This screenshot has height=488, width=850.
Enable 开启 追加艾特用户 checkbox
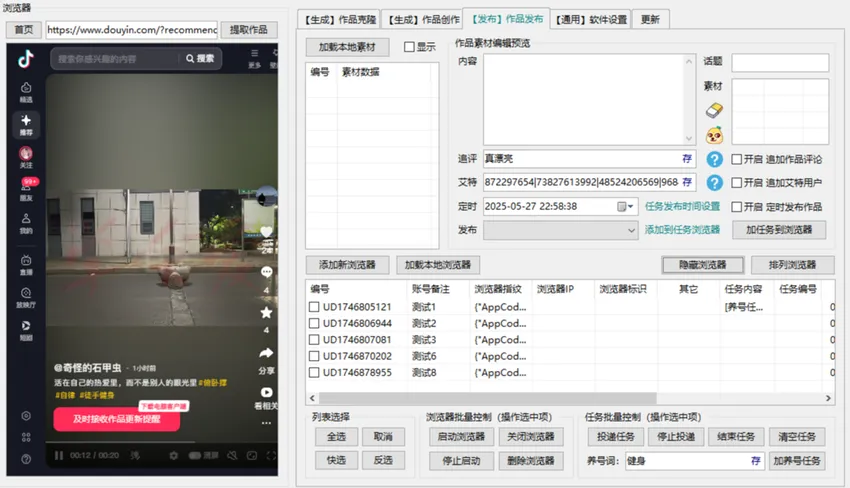736,183
